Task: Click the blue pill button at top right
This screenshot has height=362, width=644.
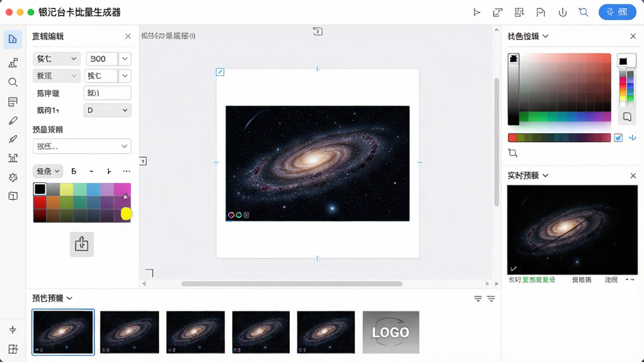Action: (618, 12)
